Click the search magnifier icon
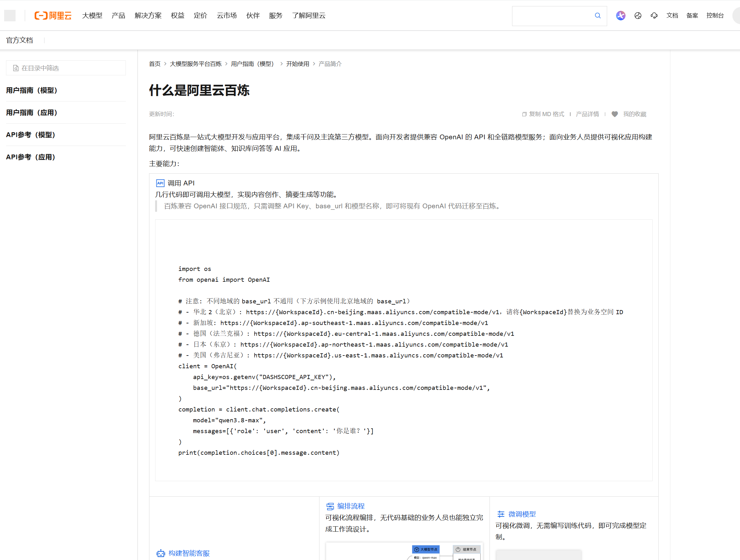740x560 pixels. point(598,15)
